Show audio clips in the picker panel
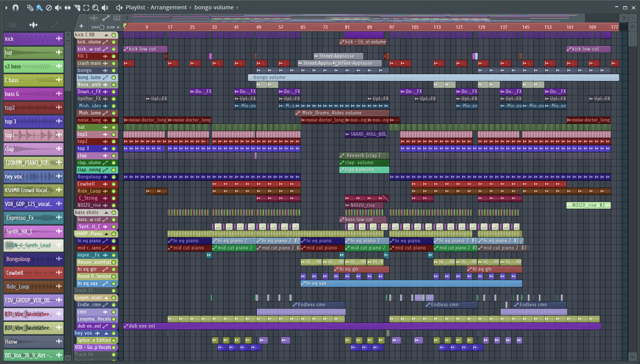 (33, 25)
